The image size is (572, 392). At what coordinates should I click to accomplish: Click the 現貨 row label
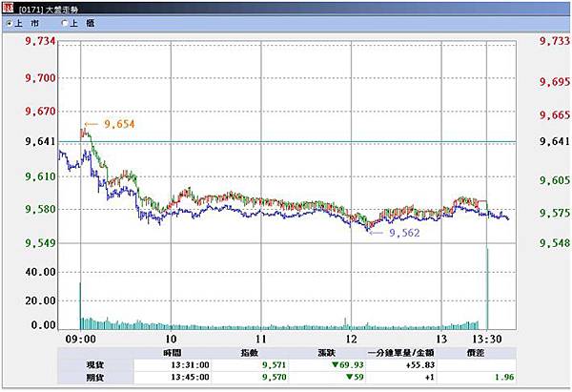click(94, 364)
